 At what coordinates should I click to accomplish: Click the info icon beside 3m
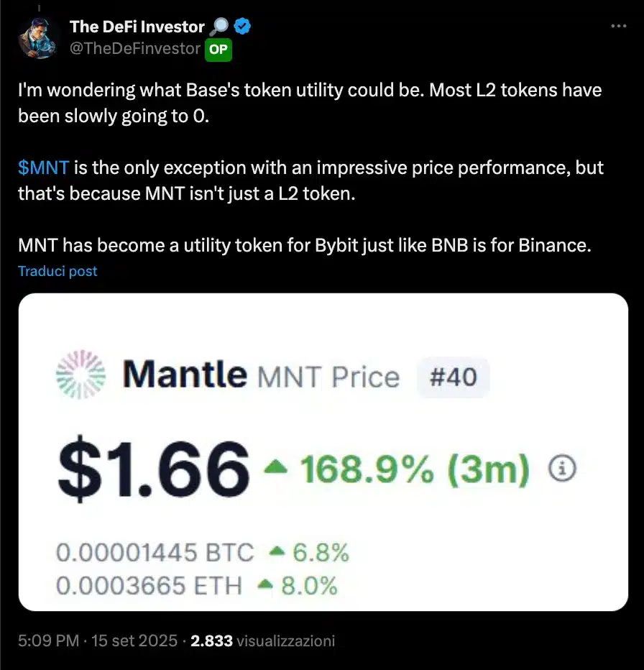point(562,469)
